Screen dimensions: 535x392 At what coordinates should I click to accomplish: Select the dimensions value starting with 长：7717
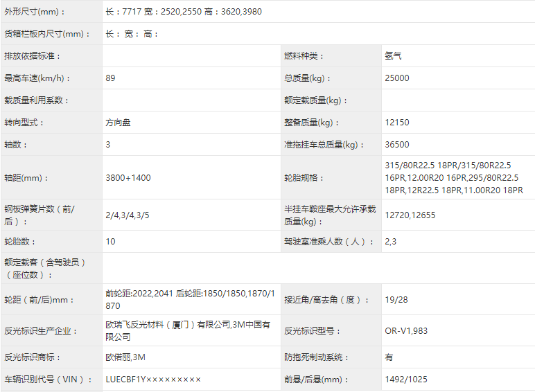184,12
